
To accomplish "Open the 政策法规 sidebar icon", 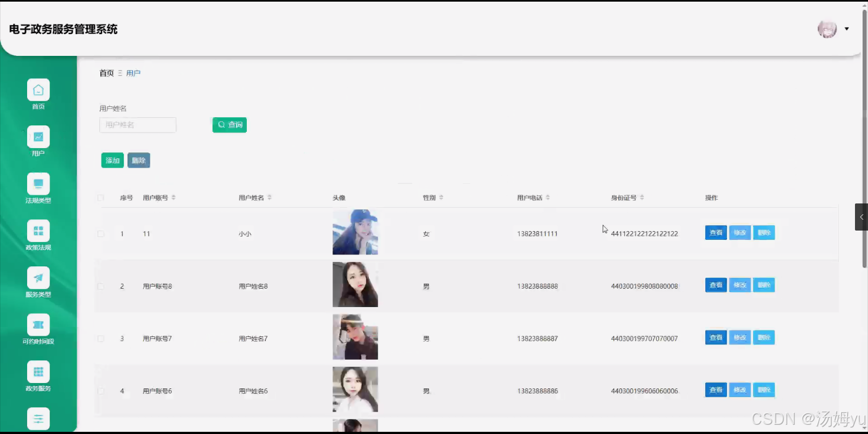I will [38, 231].
